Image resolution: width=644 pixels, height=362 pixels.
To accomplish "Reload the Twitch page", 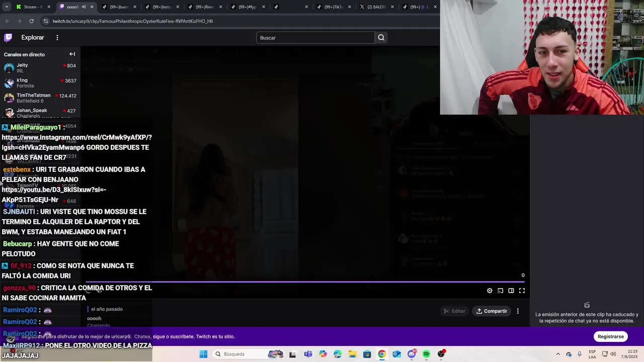I will coord(31,21).
